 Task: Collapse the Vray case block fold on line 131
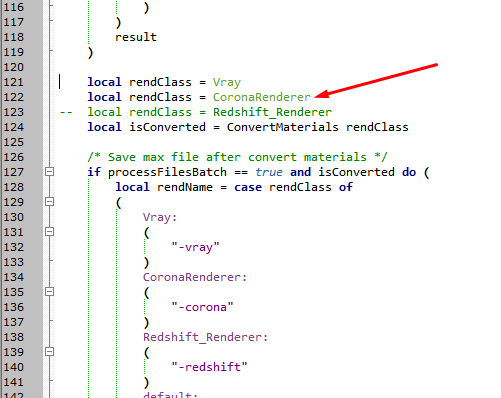click(x=49, y=232)
